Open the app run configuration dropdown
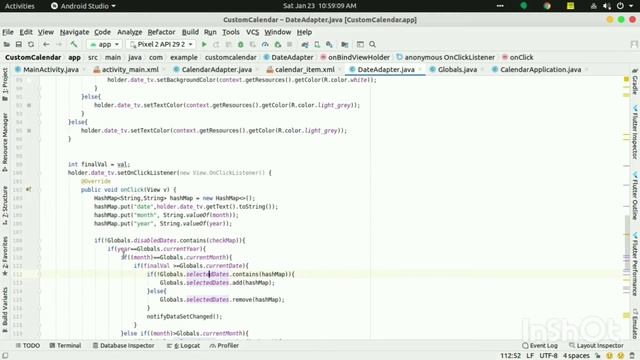Image resolution: width=640 pixels, height=360 pixels. coord(104,44)
